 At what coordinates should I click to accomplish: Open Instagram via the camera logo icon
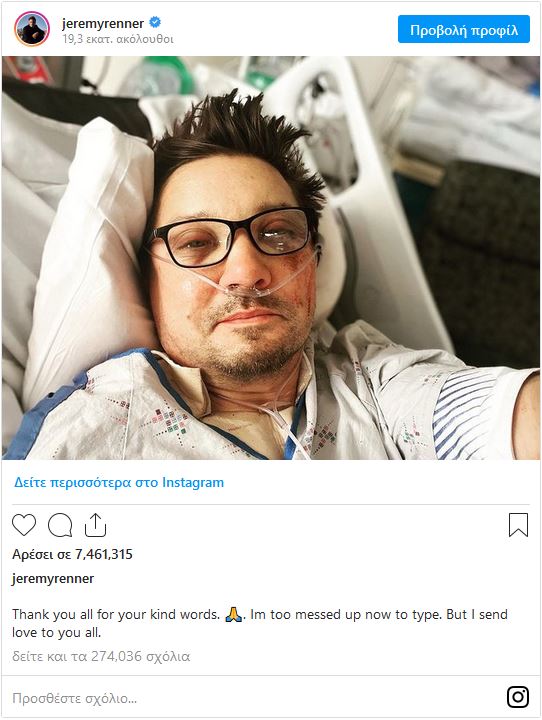(518, 697)
